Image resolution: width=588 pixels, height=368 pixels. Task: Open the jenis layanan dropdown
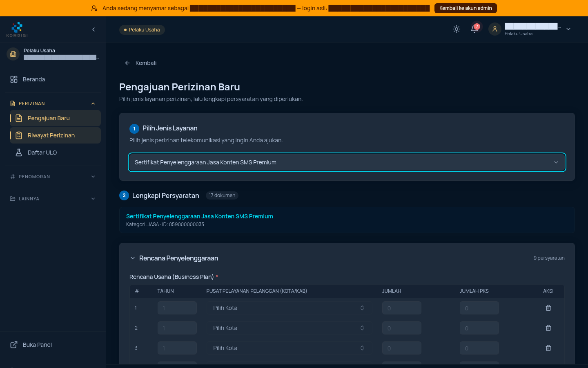coord(347,162)
